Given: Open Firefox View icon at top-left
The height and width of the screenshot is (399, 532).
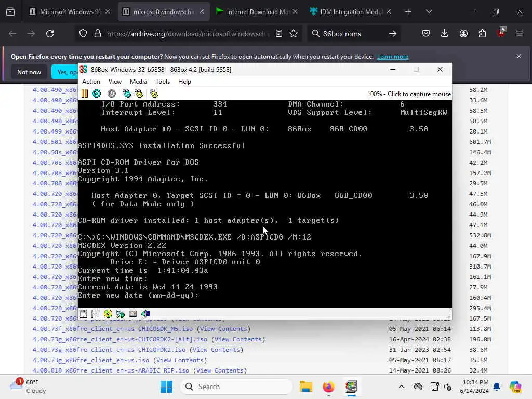Looking at the screenshot, I should pyautogui.click(x=10, y=12).
